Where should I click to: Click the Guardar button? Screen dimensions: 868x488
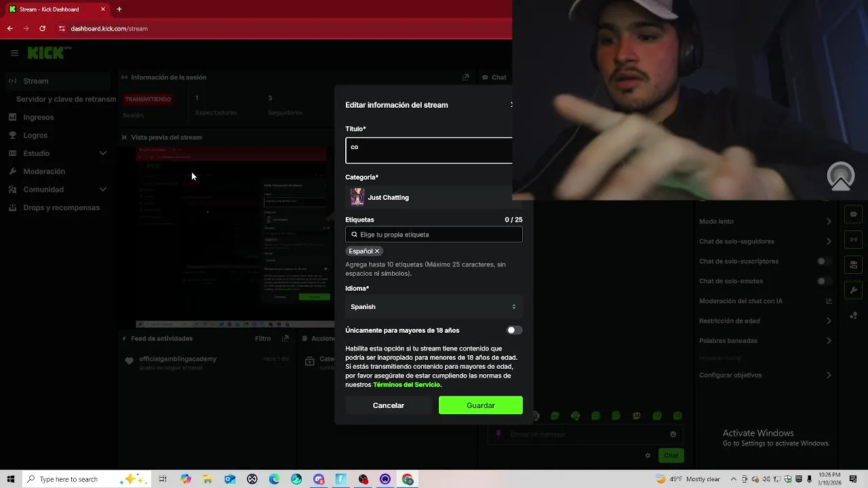[x=481, y=405]
